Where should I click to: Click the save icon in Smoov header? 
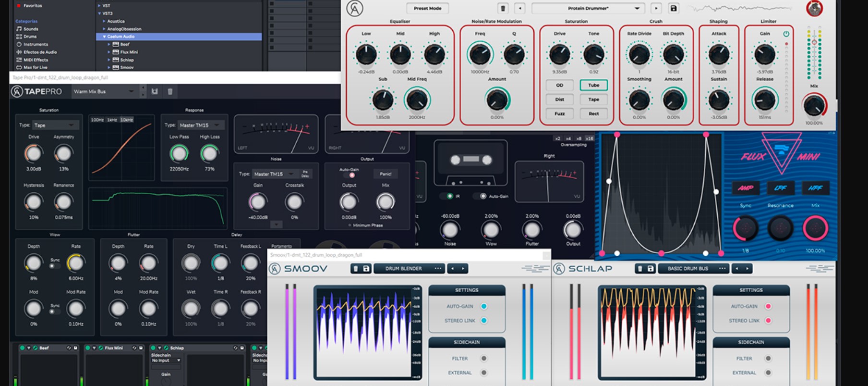click(366, 269)
